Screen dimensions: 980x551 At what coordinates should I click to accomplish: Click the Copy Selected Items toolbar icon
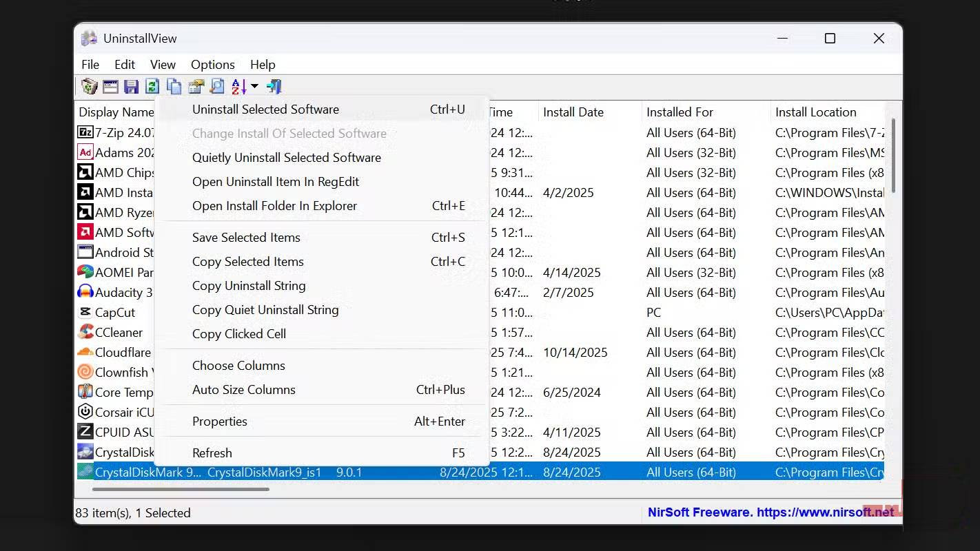tap(174, 86)
